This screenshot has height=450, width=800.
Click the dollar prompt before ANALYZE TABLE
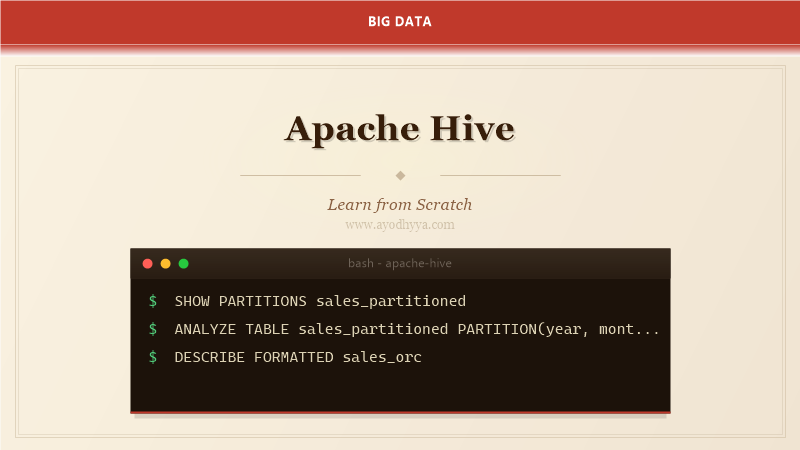(x=153, y=329)
